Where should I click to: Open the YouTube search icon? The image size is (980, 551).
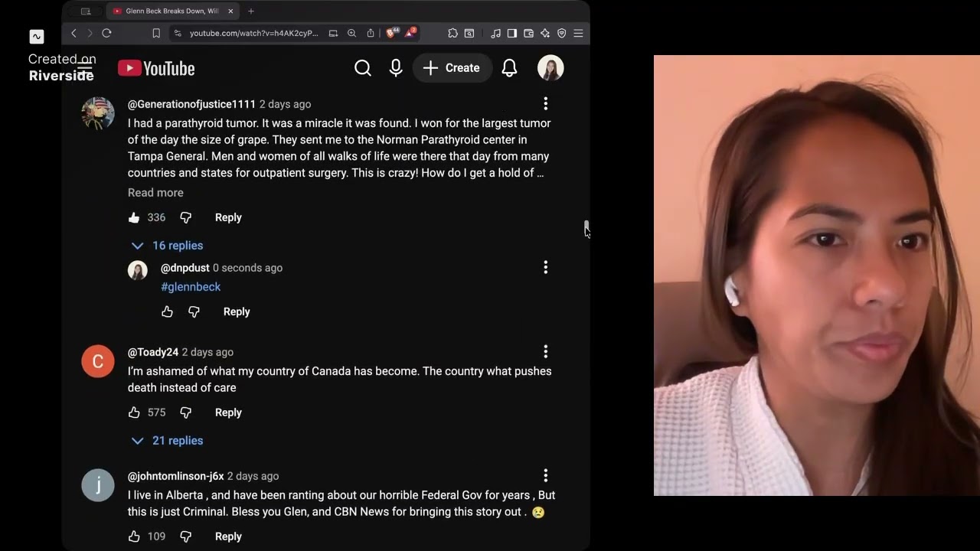pyautogui.click(x=363, y=68)
